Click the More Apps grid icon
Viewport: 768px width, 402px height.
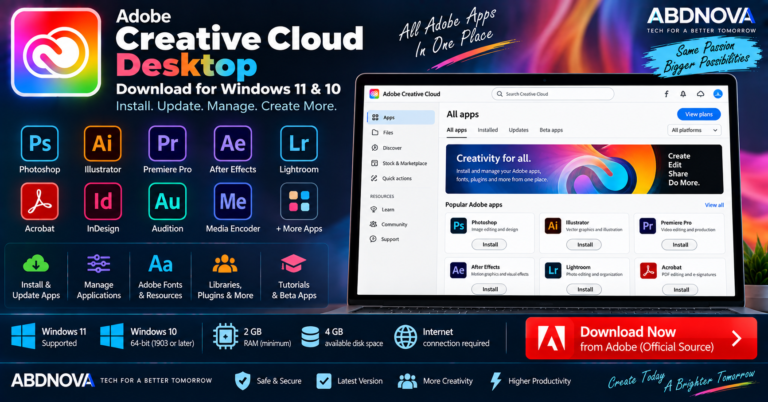(299, 201)
